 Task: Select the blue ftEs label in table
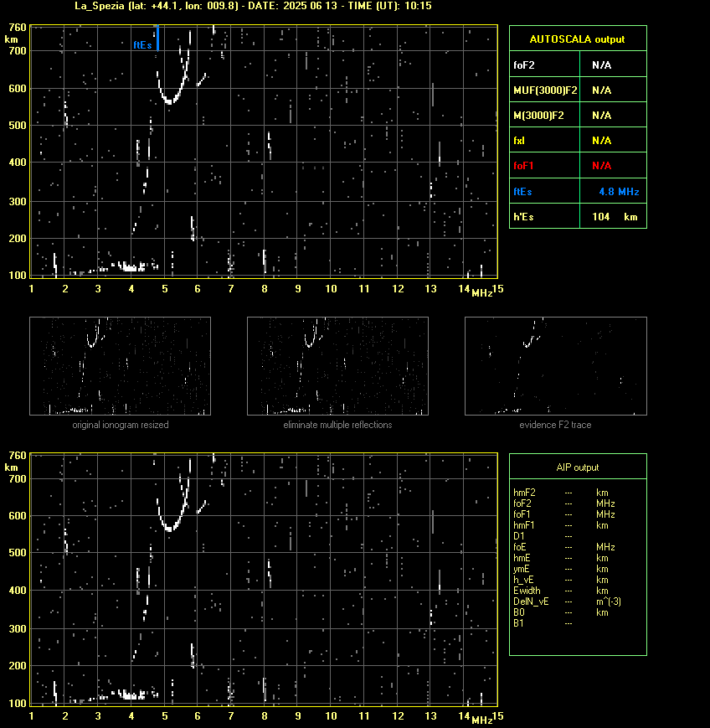(x=522, y=192)
